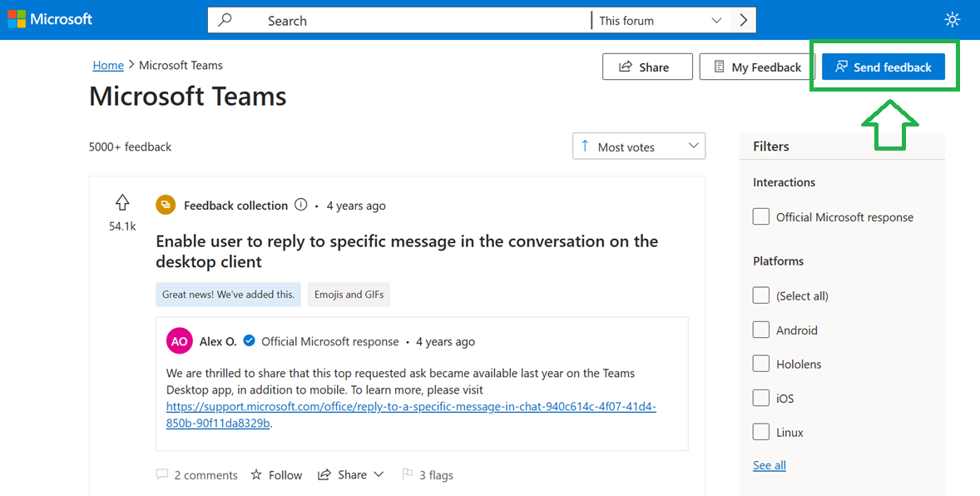Tick the Linux platform checkbox
Screen dimensions: 980x496
pyautogui.click(x=760, y=432)
